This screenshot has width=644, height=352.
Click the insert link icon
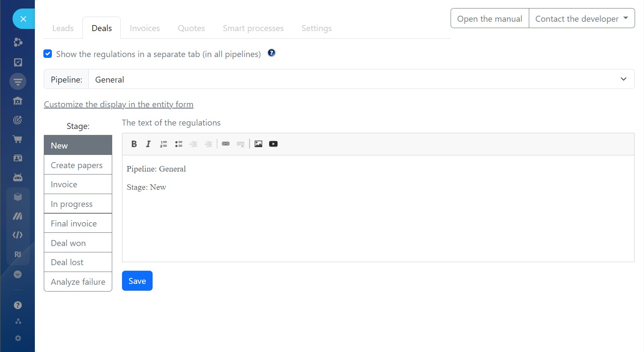[x=226, y=144]
